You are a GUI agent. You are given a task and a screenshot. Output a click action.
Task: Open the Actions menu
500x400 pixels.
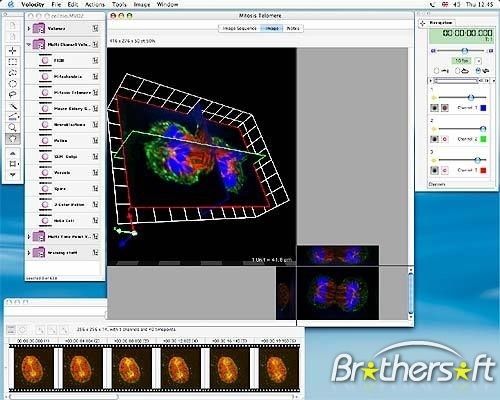pyautogui.click(x=95, y=4)
